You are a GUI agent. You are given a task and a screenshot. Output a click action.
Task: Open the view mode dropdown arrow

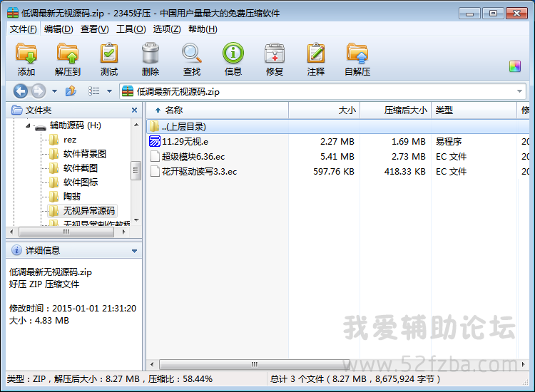click(109, 91)
